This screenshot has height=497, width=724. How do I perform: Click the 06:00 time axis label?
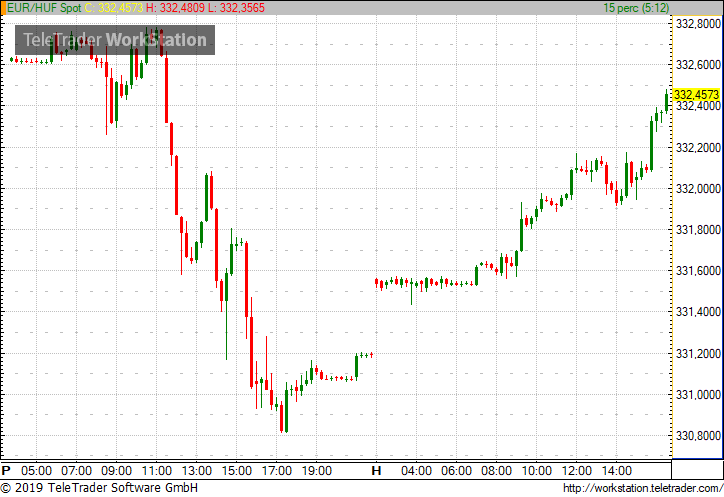click(456, 471)
